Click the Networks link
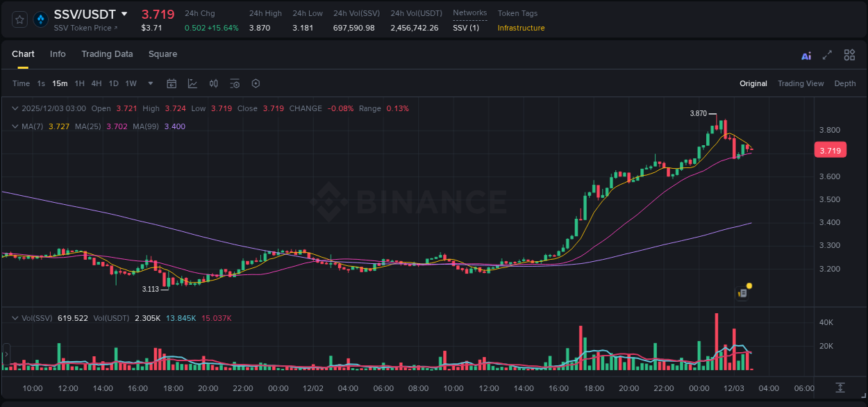This screenshot has width=868, height=407. tap(470, 13)
